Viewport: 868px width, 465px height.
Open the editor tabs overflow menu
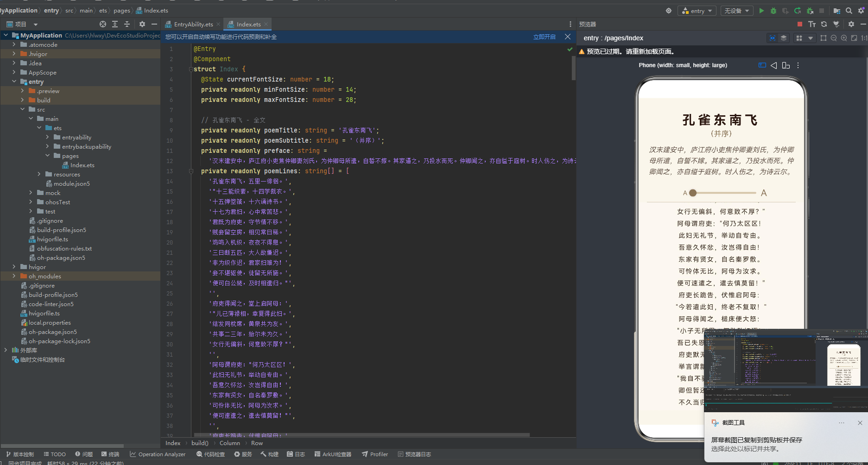pyautogui.click(x=570, y=24)
